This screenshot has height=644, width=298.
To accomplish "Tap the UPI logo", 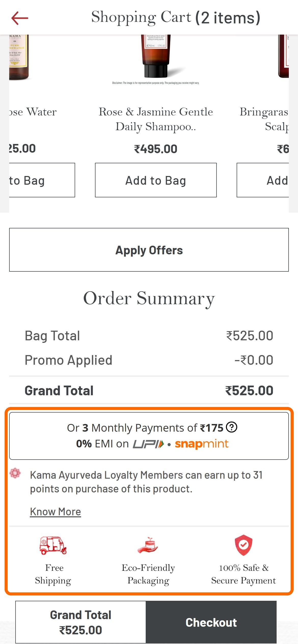I will (x=148, y=444).
